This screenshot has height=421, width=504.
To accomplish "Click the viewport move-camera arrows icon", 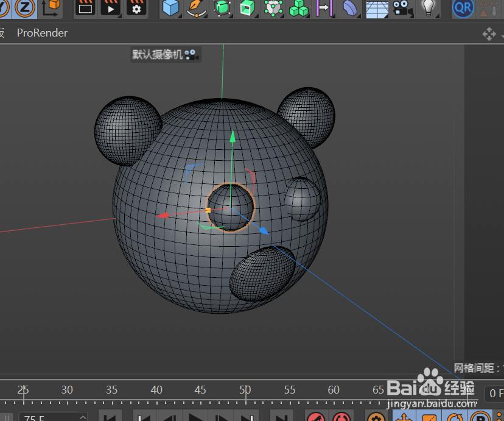I will pyautogui.click(x=489, y=34).
